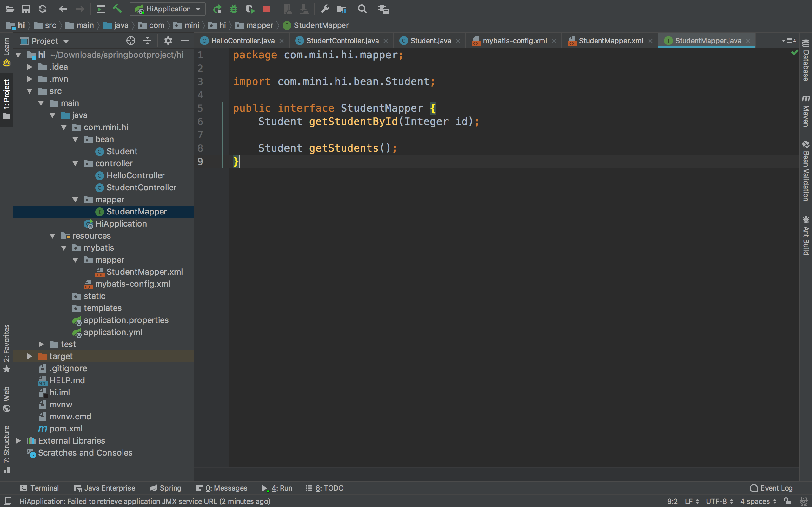812x507 pixels.
Task: Open project Settings wrench icon
Action: tap(325, 9)
